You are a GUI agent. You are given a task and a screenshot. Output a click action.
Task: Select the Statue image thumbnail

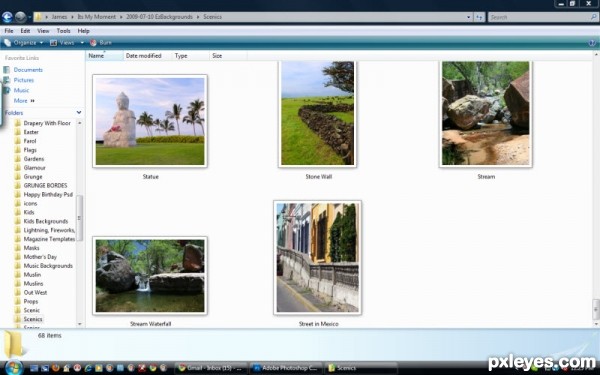150,121
